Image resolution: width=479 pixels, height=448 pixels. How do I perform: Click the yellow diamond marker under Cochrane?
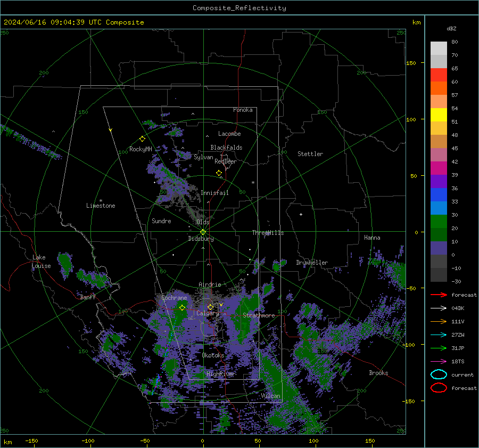pos(183,308)
